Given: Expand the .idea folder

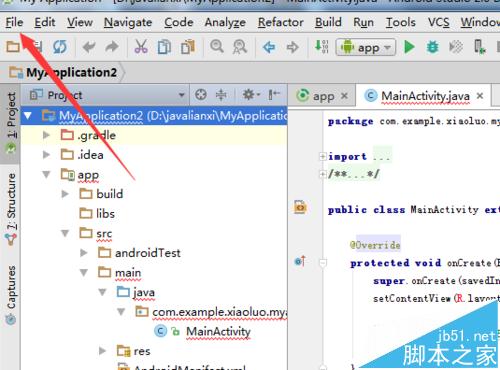Looking at the screenshot, I should click(46, 155).
